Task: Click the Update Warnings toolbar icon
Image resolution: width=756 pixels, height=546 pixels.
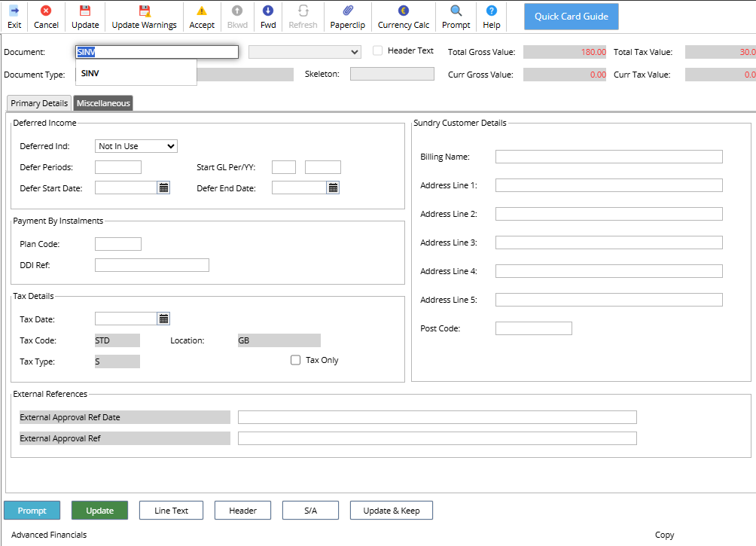Action: [144, 11]
